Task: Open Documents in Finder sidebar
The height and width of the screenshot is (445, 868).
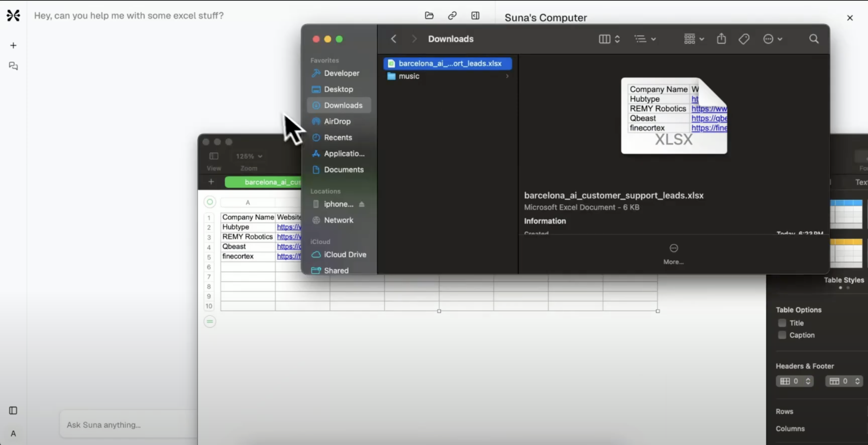Action: (339, 170)
